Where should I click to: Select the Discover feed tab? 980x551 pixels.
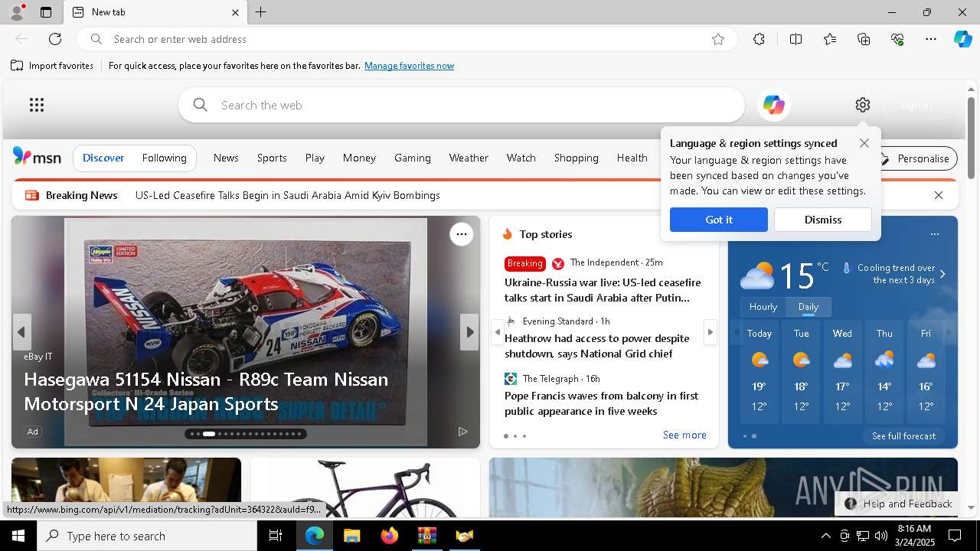point(103,158)
